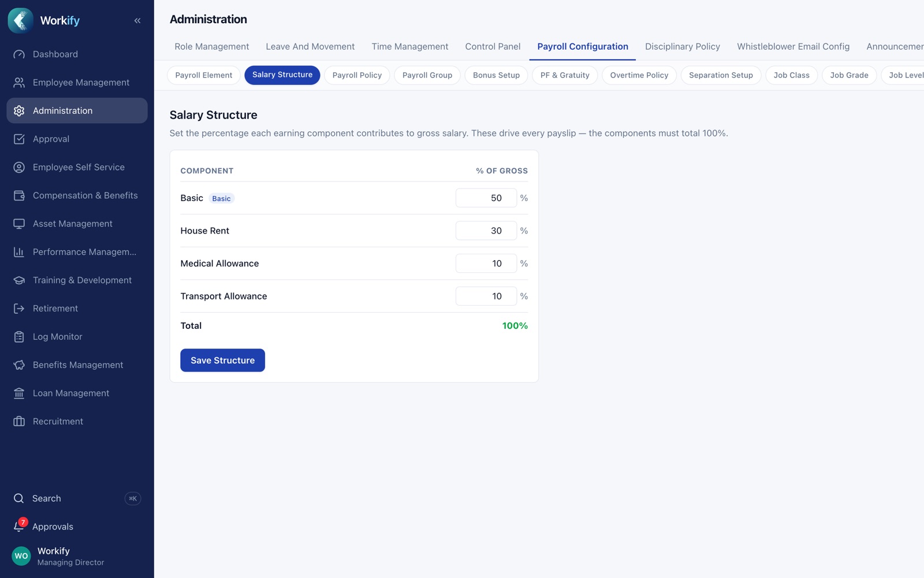Open Recruitment in sidebar
The height and width of the screenshot is (578, 924).
77,421
